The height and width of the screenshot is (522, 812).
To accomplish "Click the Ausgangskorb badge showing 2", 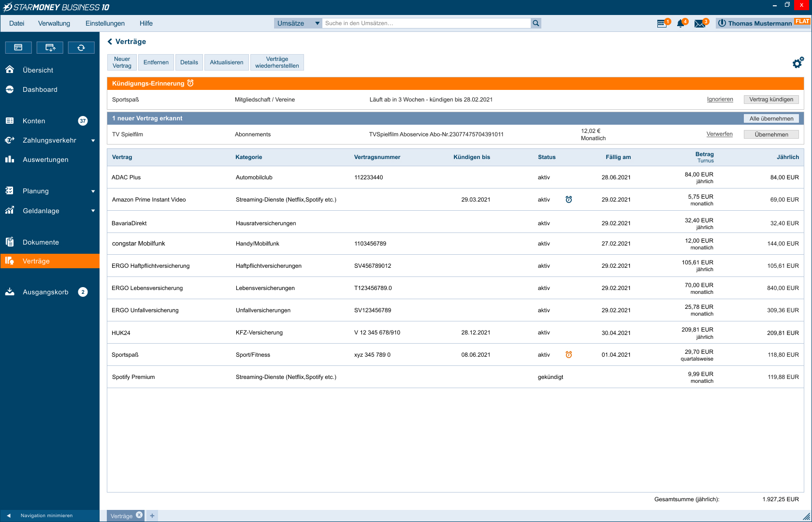I will coord(83,292).
